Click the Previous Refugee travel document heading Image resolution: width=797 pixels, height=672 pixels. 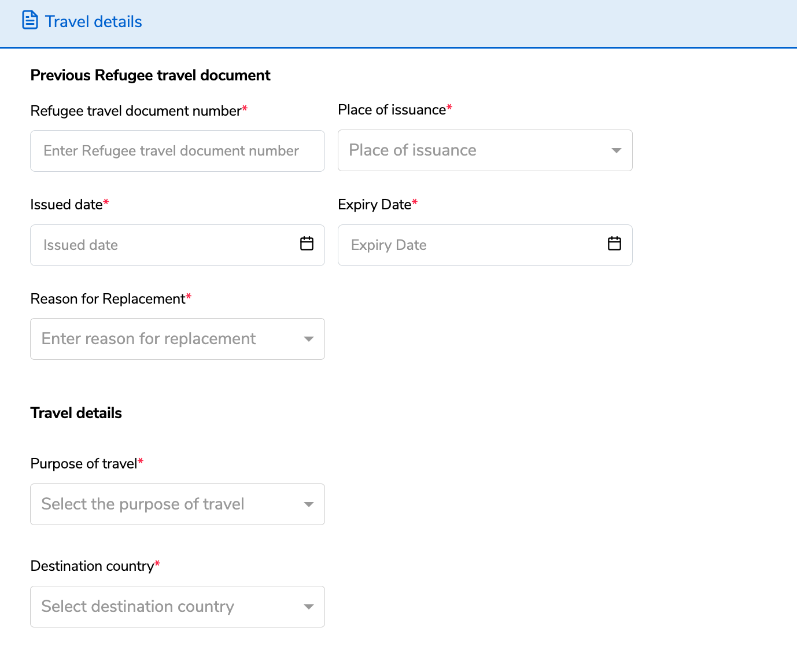(150, 76)
